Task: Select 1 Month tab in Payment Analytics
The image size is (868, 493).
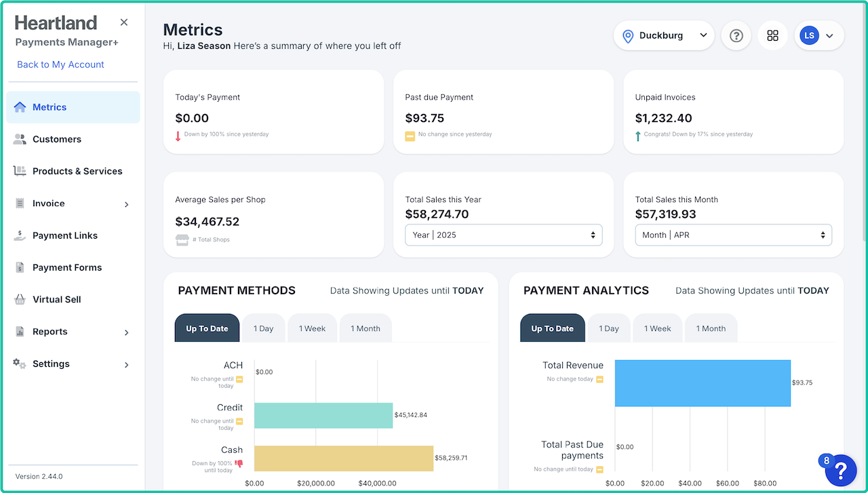Action: coord(710,329)
